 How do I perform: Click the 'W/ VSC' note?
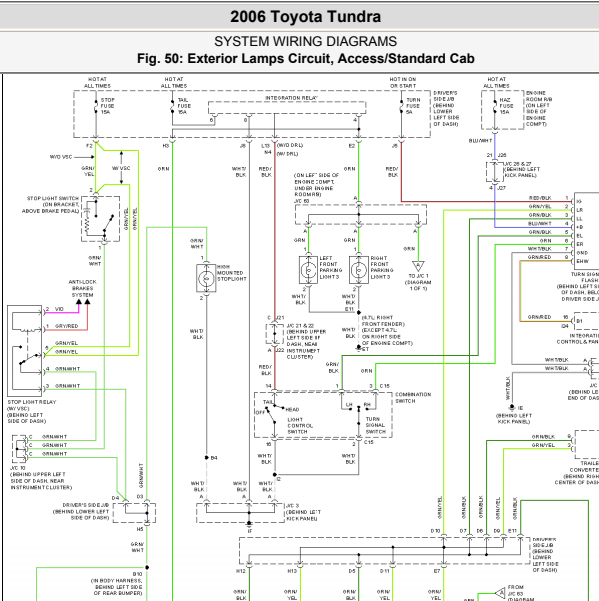[121, 168]
